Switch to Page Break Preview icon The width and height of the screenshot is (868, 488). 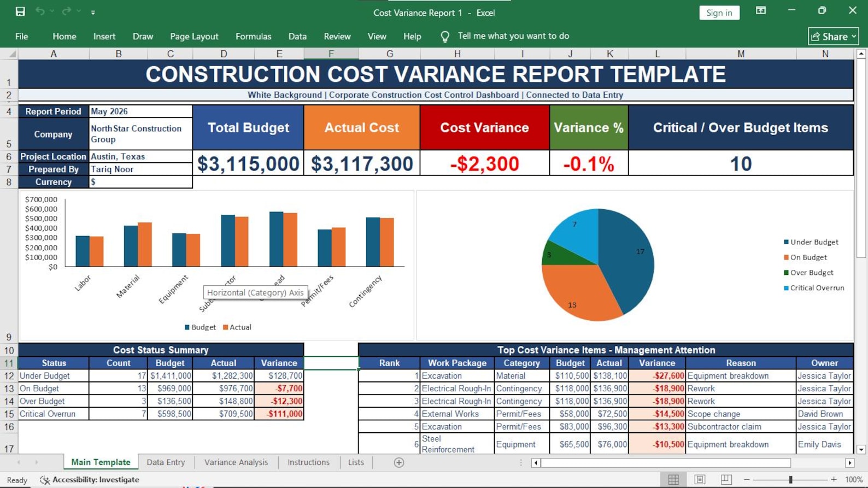click(x=726, y=479)
